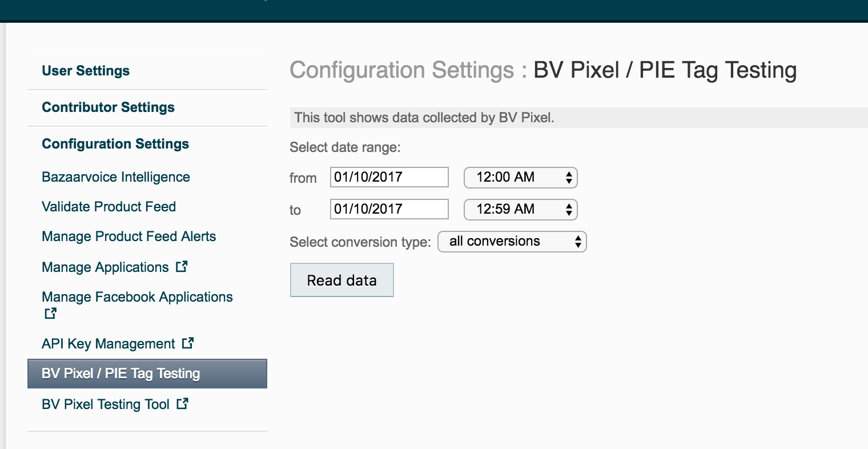Click the from date input field
This screenshot has height=449, width=868.
(389, 177)
